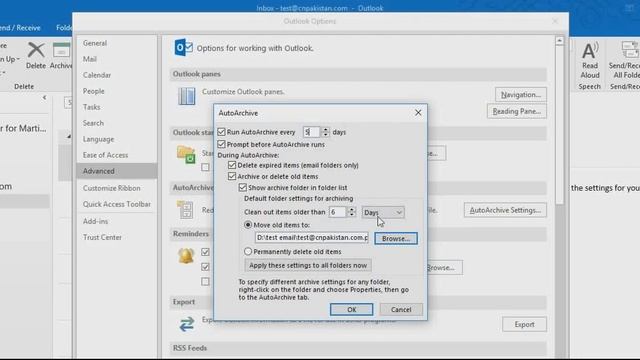Screen dimensions: 640x360
Task: Click Reading Pane button
Action: pos(517,111)
